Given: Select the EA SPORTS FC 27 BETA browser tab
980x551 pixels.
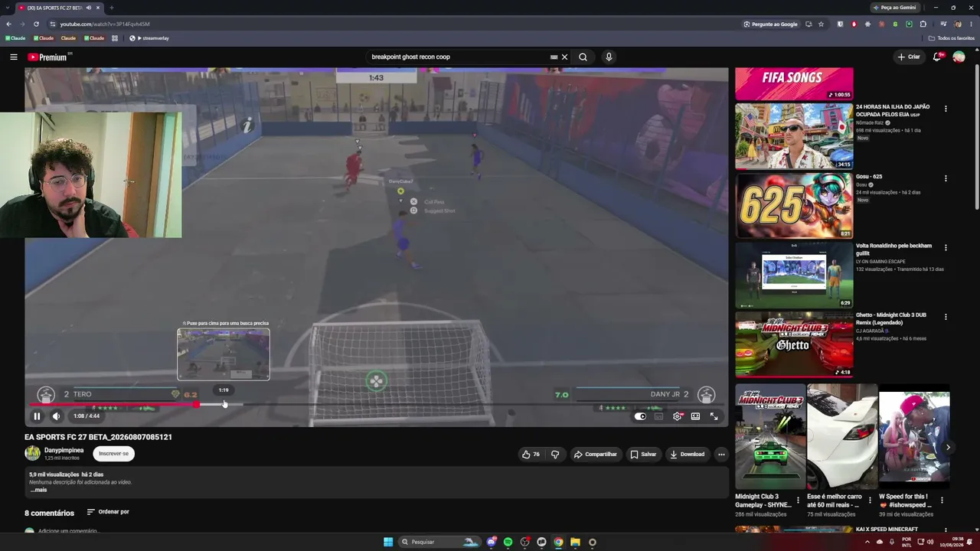Looking at the screenshot, I should pyautogui.click(x=59, y=8).
